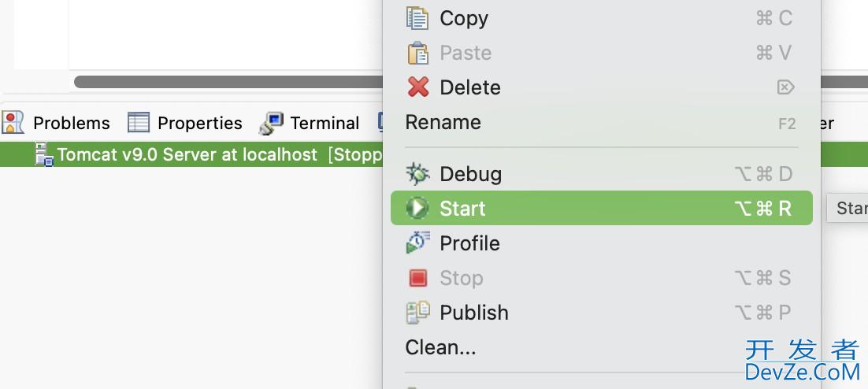This screenshot has height=389, width=868.
Task: Choose Paste in the context menu
Action: 466,53
